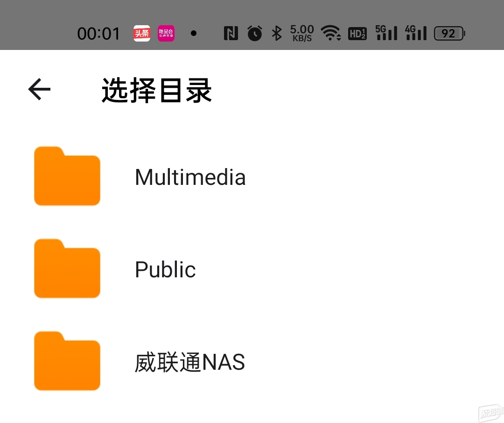Screen dimensions: 504x423
Task: Select the Public folder name
Action: (165, 269)
